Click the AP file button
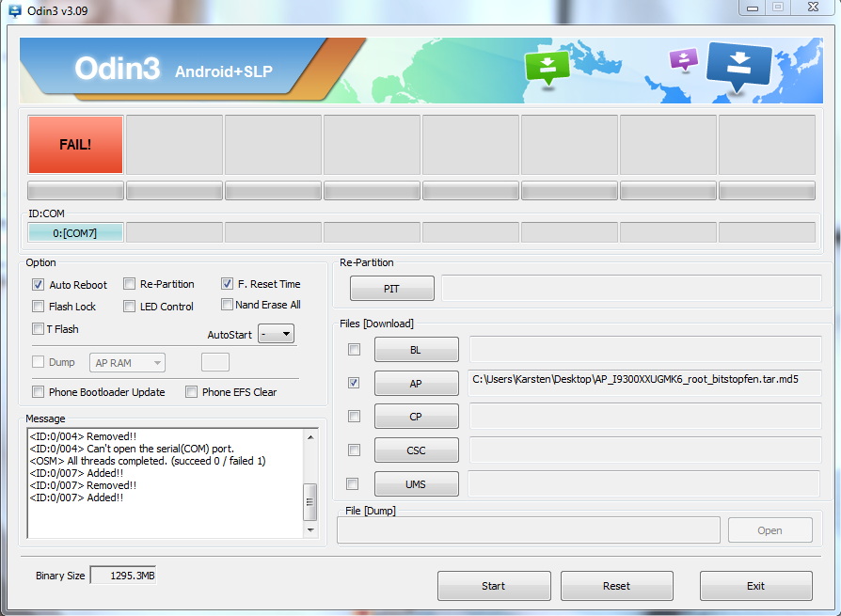 click(x=416, y=384)
